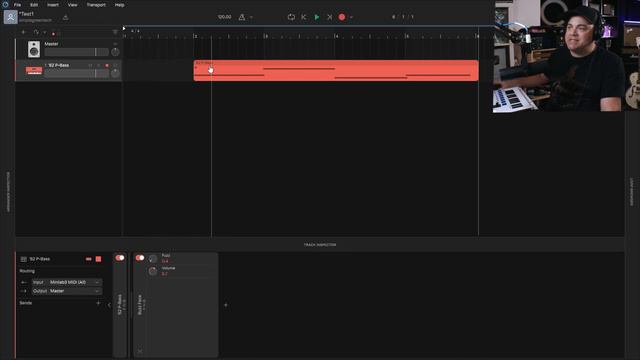The image size is (640, 360).
Task: Click the tempo value 120.00
Action: coord(224,17)
